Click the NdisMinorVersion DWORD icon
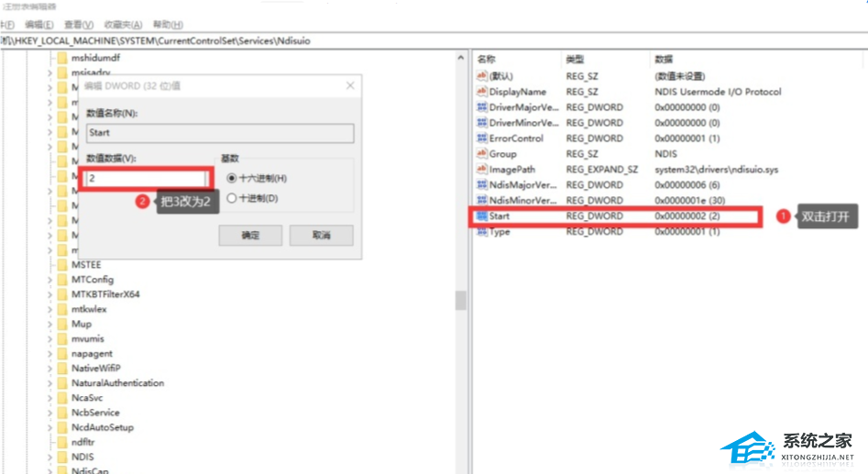Viewport: 868px width, 474px height. click(481, 200)
